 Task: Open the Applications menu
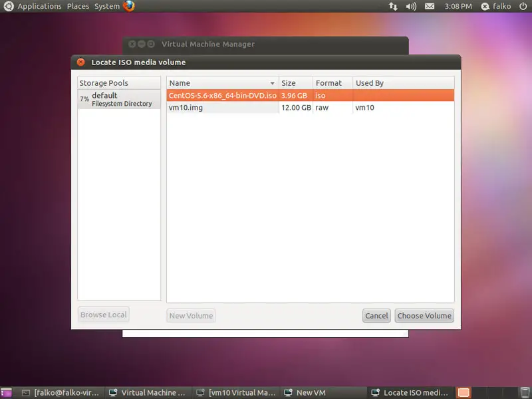coord(39,6)
